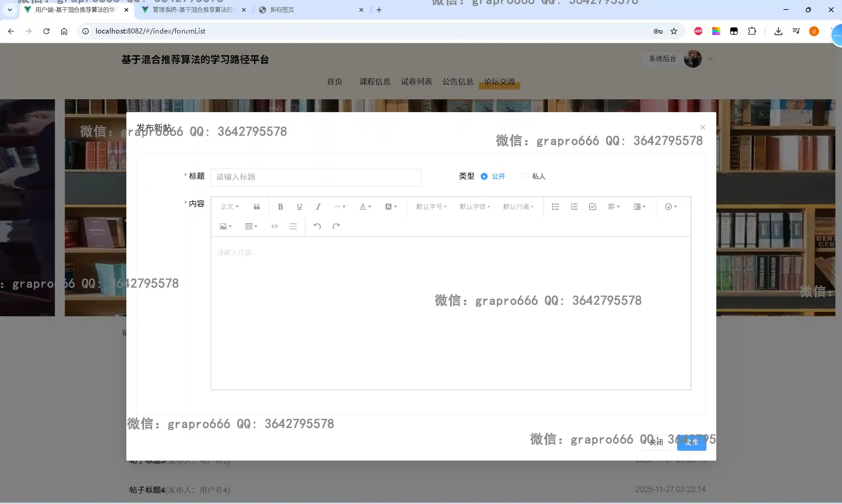Apply bold formatting in the editor
Screen dimensions: 842x504
[280, 206]
